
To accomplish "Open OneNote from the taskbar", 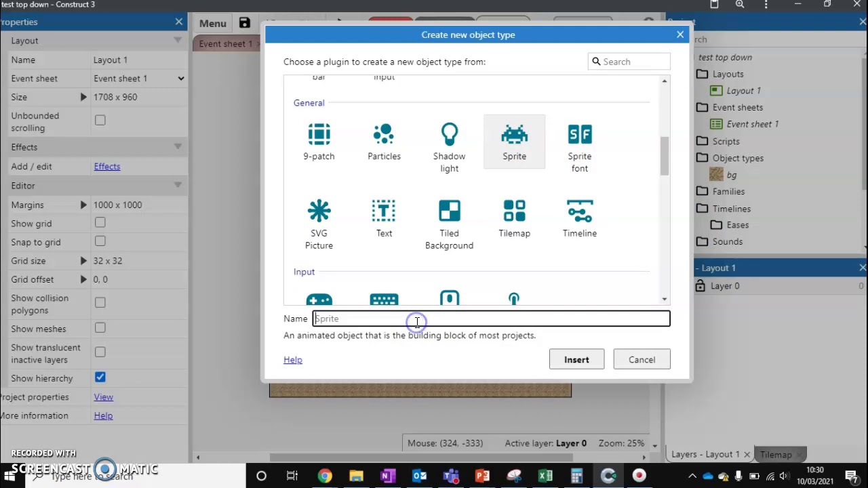I will click(387, 476).
